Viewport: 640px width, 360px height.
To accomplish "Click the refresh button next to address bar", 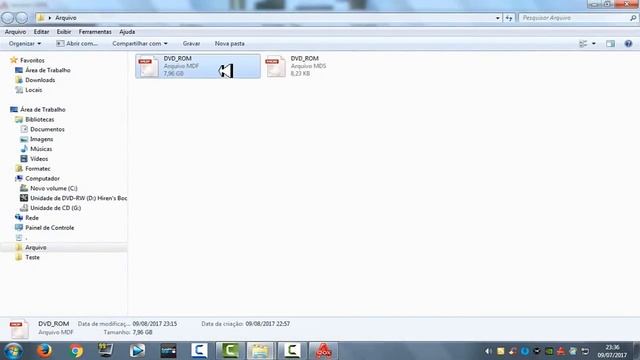I will [509, 18].
